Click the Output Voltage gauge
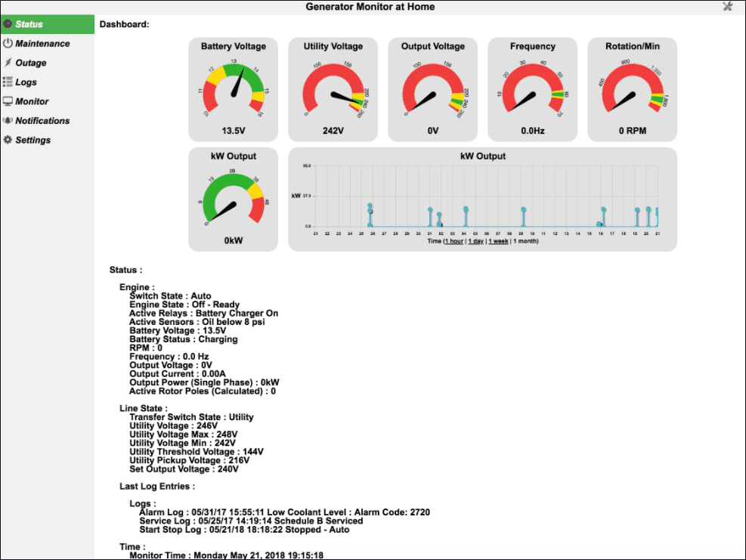 pyautogui.click(x=433, y=89)
